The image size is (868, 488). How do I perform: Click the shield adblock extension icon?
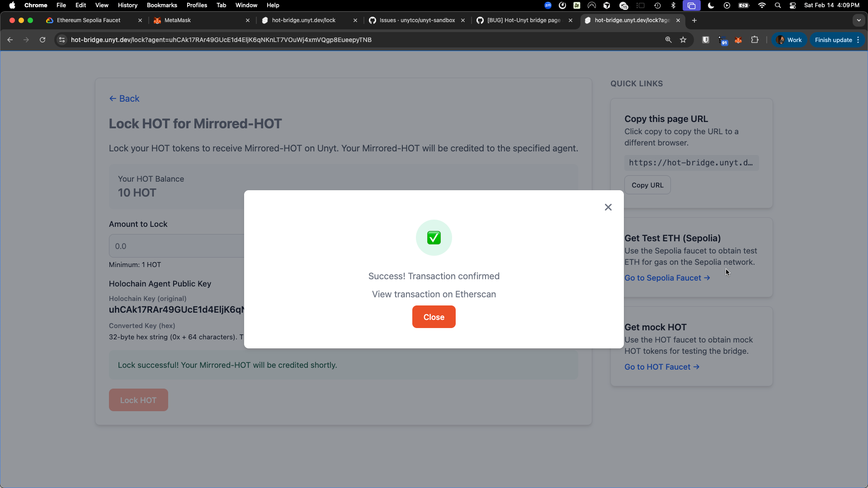pyautogui.click(x=705, y=40)
